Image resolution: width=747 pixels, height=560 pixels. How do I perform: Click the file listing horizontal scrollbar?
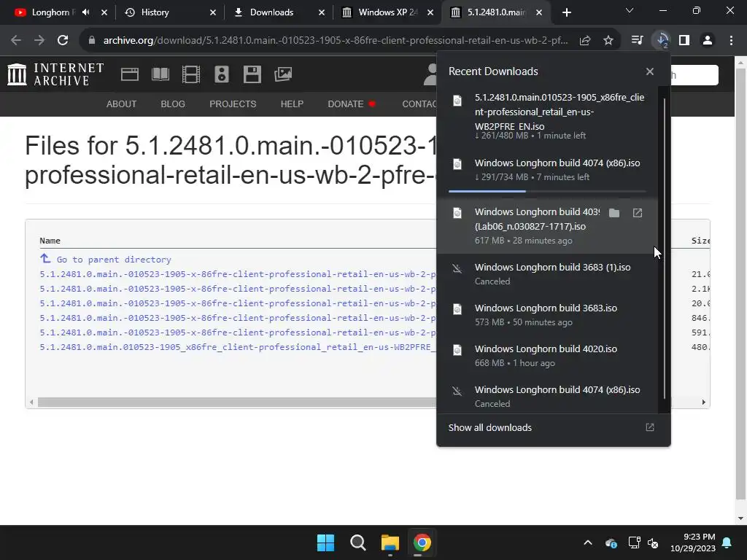(x=237, y=402)
